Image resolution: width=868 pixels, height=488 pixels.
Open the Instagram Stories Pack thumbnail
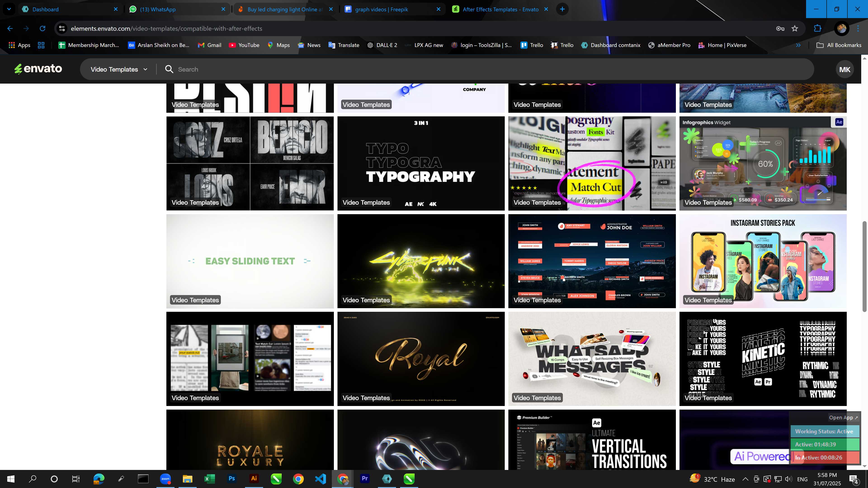click(763, 261)
